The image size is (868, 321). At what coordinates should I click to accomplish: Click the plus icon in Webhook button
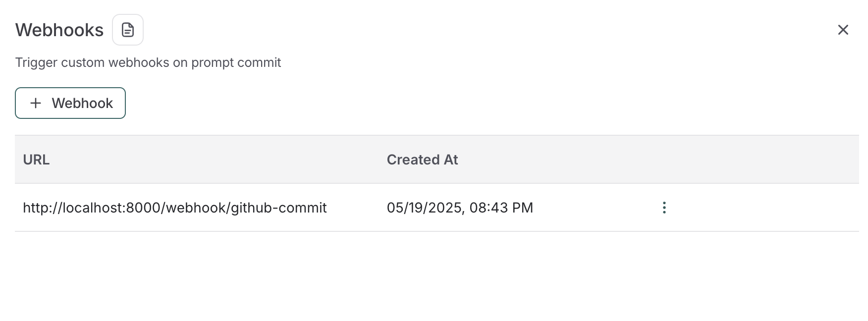tap(36, 103)
